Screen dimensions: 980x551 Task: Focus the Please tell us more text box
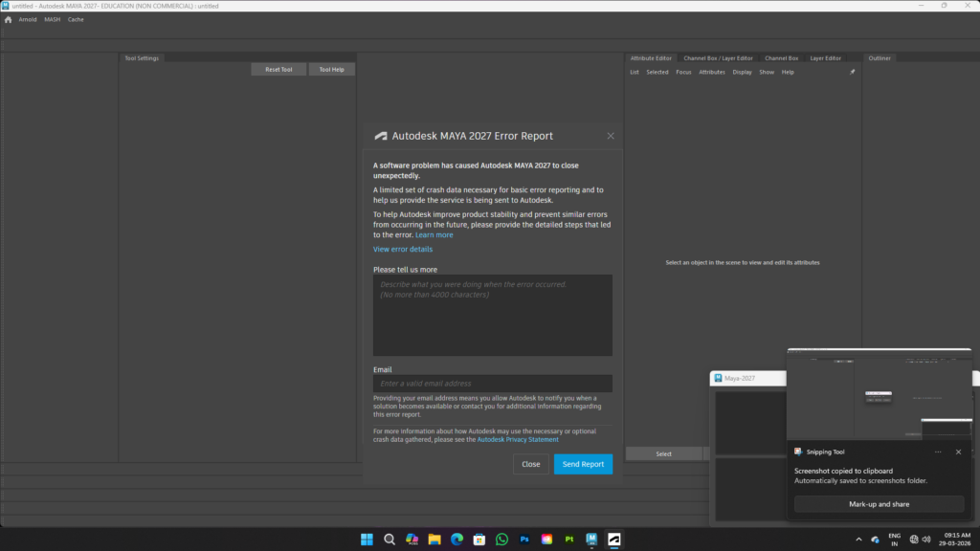493,316
